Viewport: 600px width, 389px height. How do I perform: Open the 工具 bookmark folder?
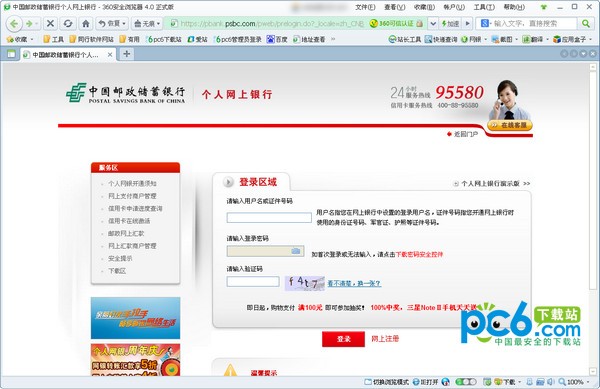pyautogui.click(x=53, y=39)
